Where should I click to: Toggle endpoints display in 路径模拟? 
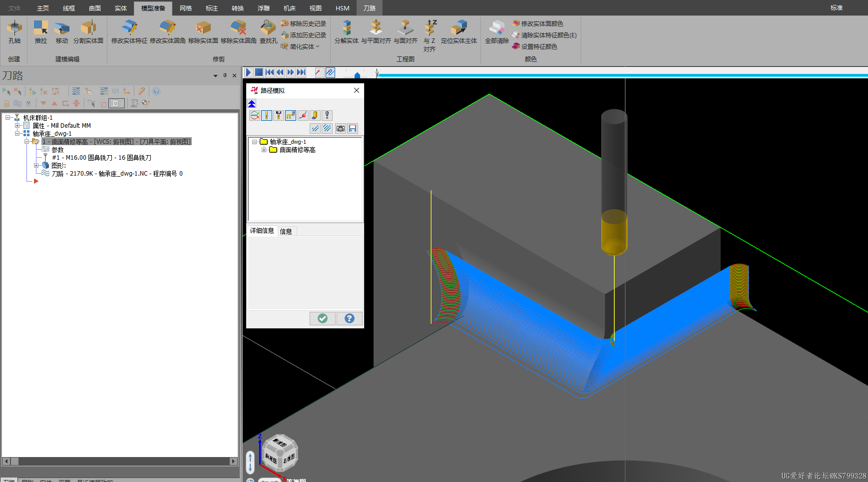303,115
